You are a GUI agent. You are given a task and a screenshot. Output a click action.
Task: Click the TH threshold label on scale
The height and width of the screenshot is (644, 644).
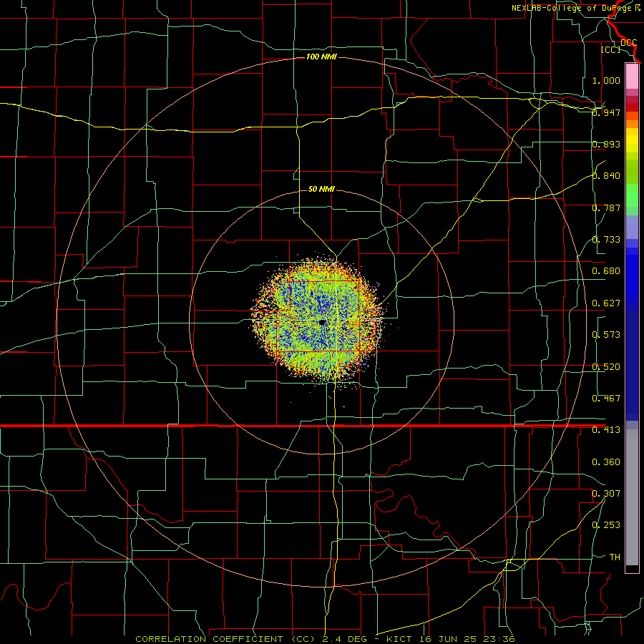tap(615, 557)
